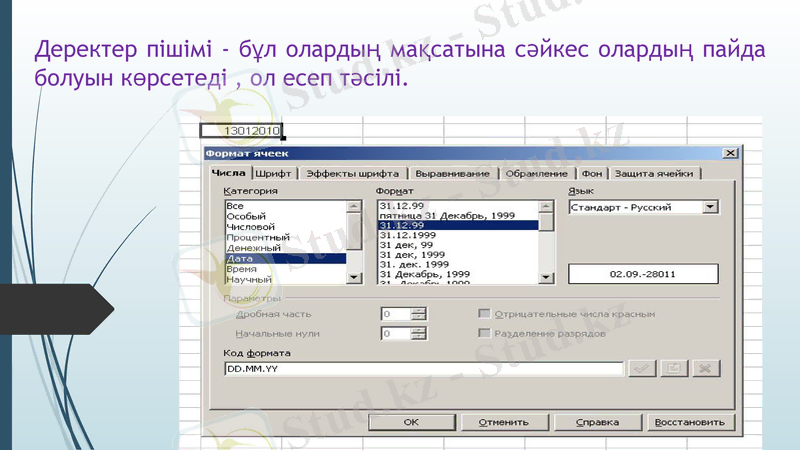Select first format 31.12.99 at list top
The width and height of the screenshot is (800, 450).
click(x=458, y=206)
